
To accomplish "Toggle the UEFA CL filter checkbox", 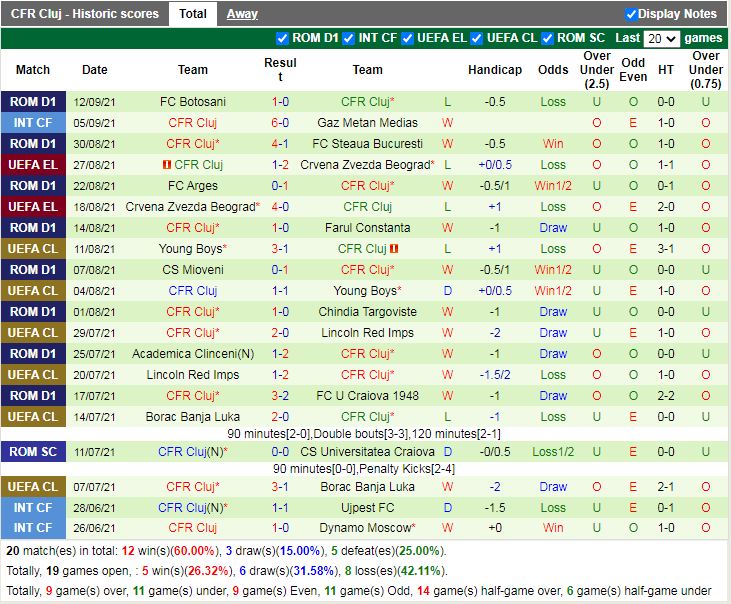I will [x=476, y=38].
